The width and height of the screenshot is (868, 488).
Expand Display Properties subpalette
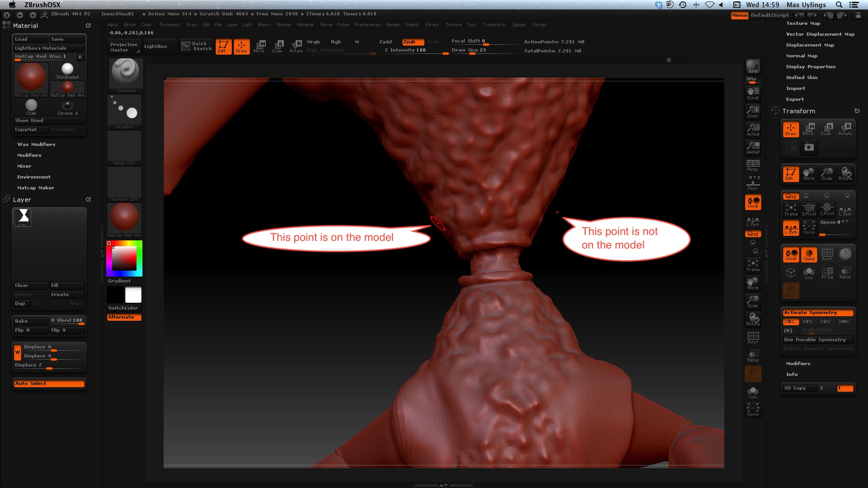[x=811, y=67]
